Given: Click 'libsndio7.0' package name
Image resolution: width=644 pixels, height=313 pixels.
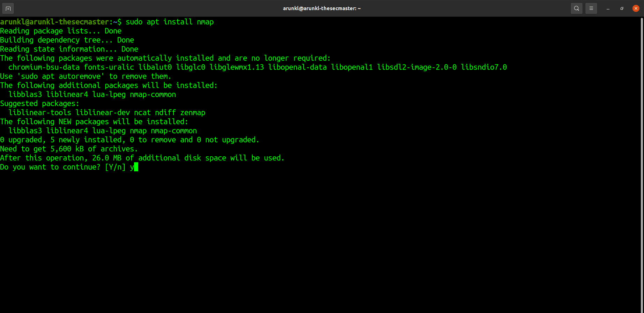Looking at the screenshot, I should 484,67.
